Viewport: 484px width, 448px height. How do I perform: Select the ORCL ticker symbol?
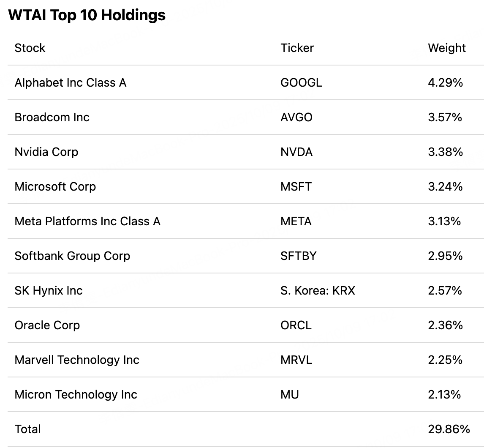pyautogui.click(x=296, y=325)
